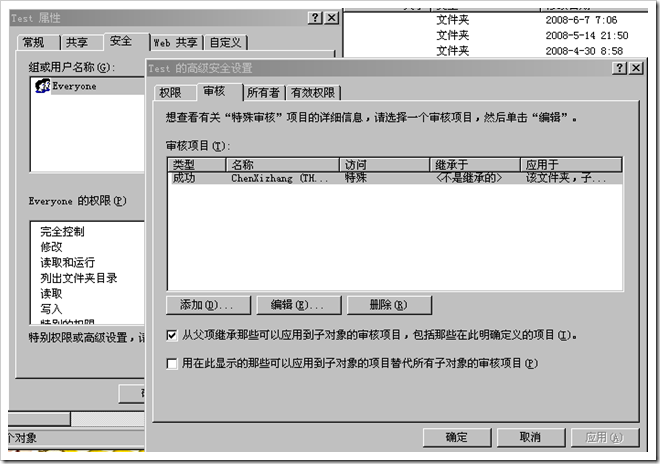Open the 所有者 tab
Screen dimensions: 660x464
[x=263, y=93]
